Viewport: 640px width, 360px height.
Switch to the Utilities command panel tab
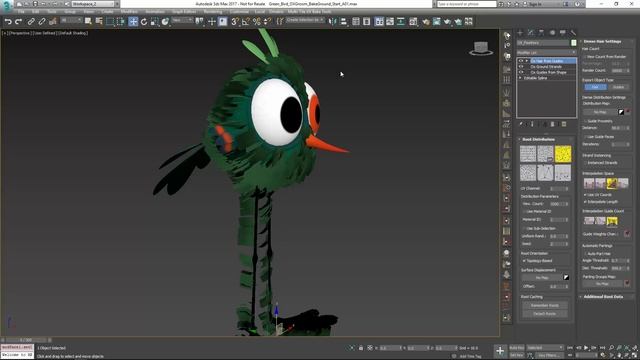pos(573,33)
